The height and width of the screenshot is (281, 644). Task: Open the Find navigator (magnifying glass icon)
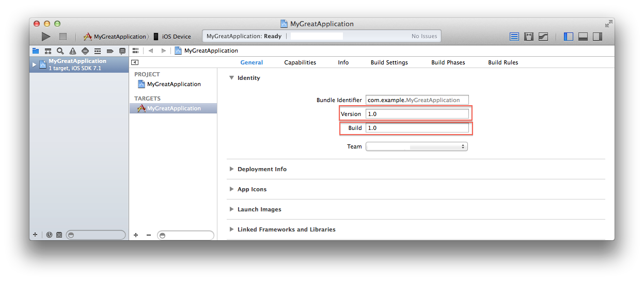pos(60,51)
